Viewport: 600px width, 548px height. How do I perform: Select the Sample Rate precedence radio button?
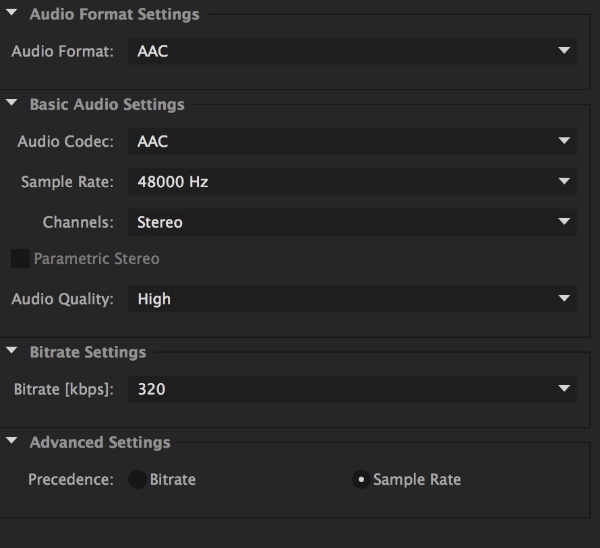pos(361,480)
